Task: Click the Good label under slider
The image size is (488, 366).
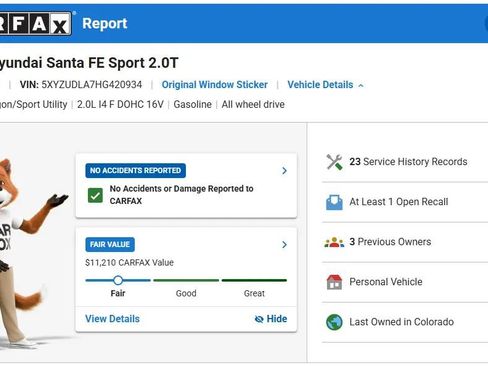Action: click(x=186, y=293)
